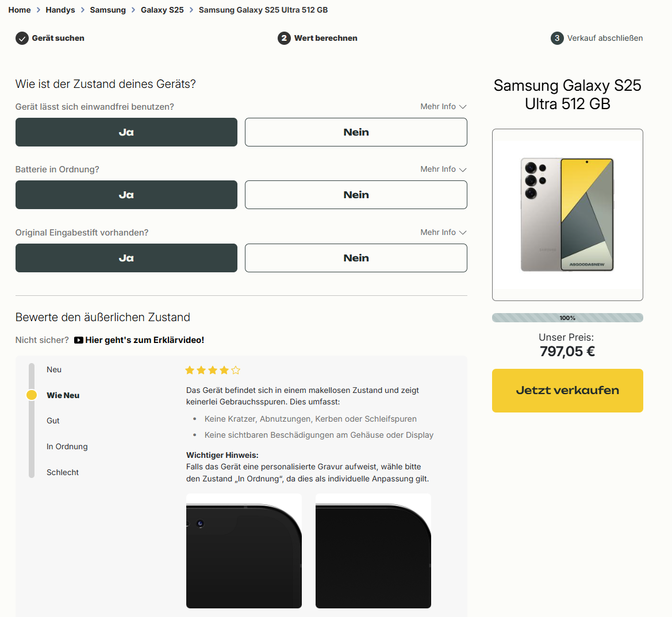Expand Mehr Info for Gerät einwandfrei benutzen
This screenshot has height=617, width=672.
click(x=443, y=107)
